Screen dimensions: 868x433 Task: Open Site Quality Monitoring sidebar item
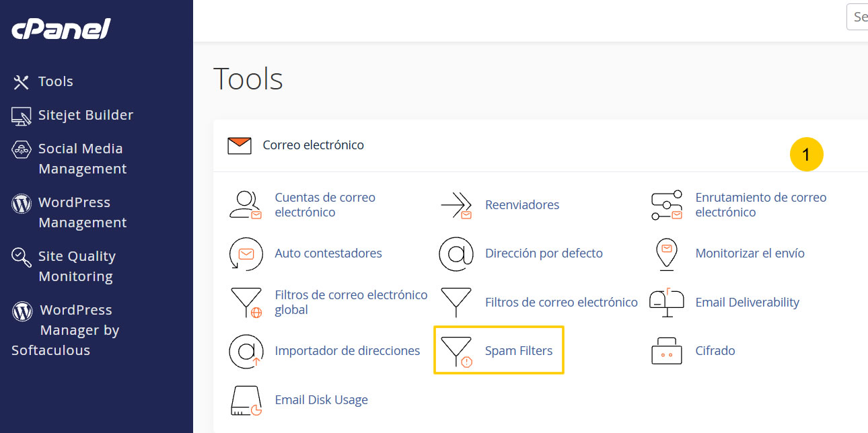(x=64, y=266)
